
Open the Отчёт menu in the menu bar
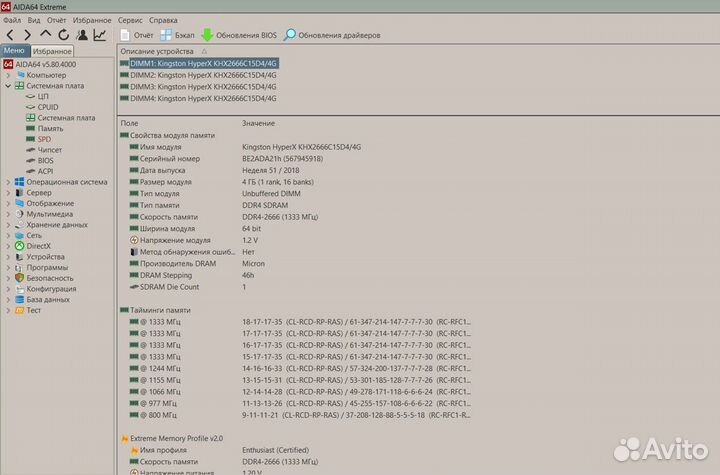pos(56,20)
